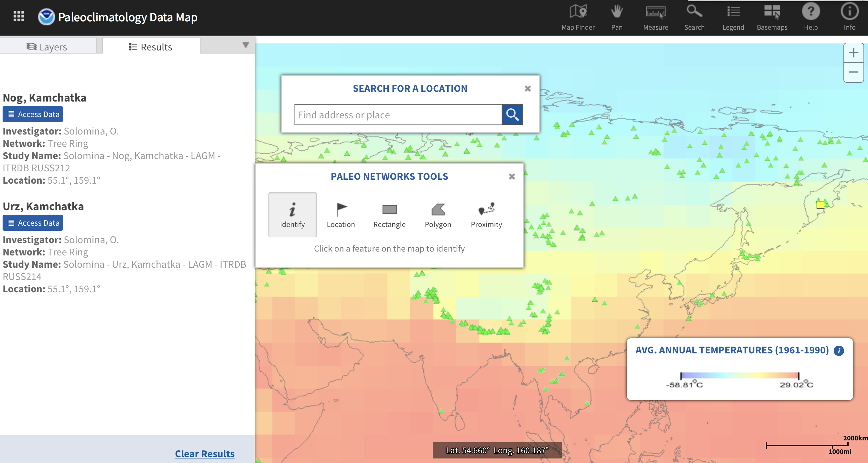868x463 pixels.
Task: Toggle the Identify tool on
Action: coord(292,214)
